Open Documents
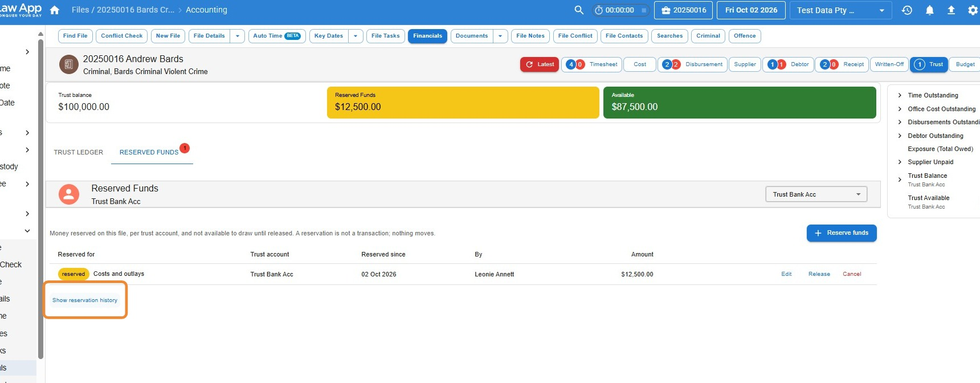Viewport: 980px width, 383px height. click(x=472, y=36)
